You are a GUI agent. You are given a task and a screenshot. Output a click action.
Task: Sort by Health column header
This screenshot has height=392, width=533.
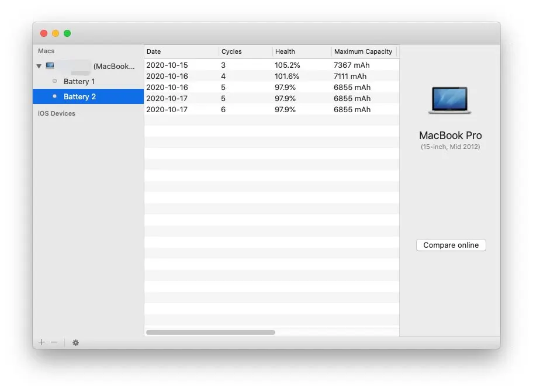point(302,51)
